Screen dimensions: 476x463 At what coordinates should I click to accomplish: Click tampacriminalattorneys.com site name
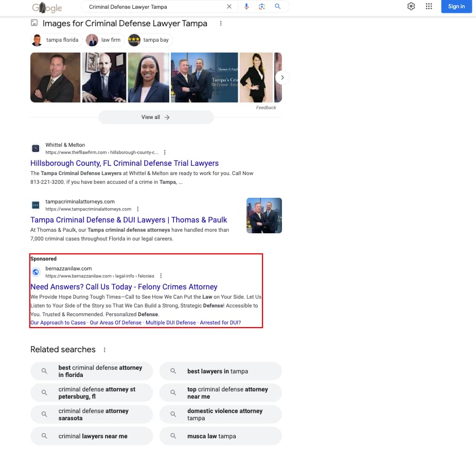click(x=80, y=201)
